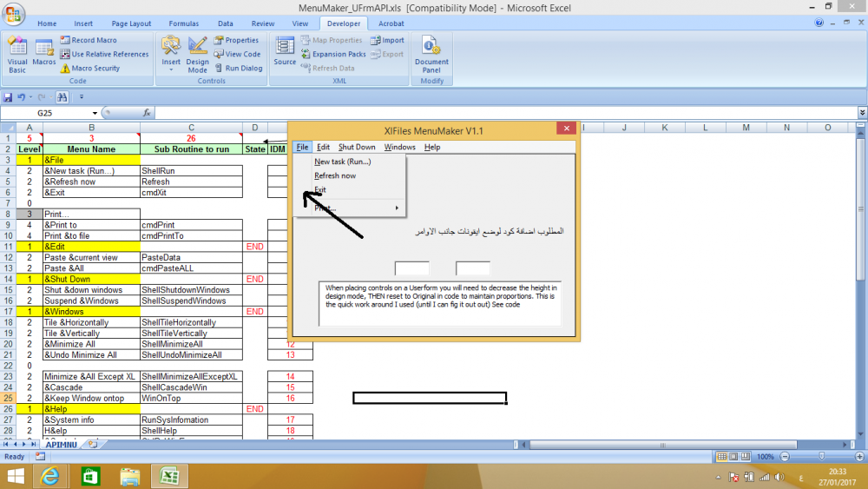Open the Windows menu in MenuMaker
This screenshot has height=489, width=868.
pyautogui.click(x=399, y=147)
